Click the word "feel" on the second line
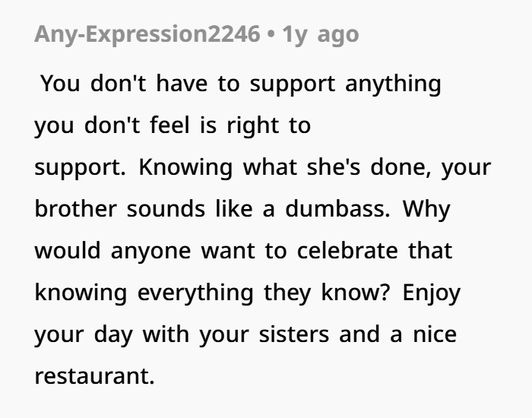Image resolution: width=532 pixels, height=418 pixels. coord(179,125)
